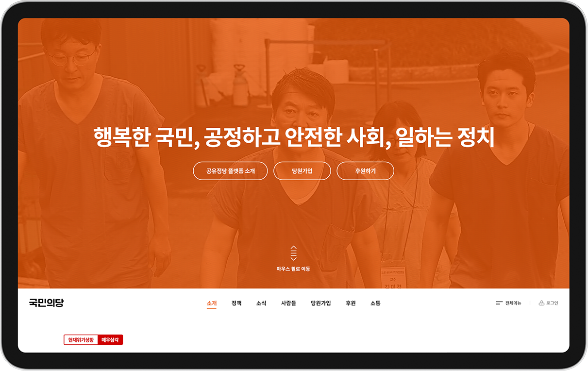Click the 현재위기상황 label badge
The width and height of the screenshot is (588, 371).
coord(81,340)
